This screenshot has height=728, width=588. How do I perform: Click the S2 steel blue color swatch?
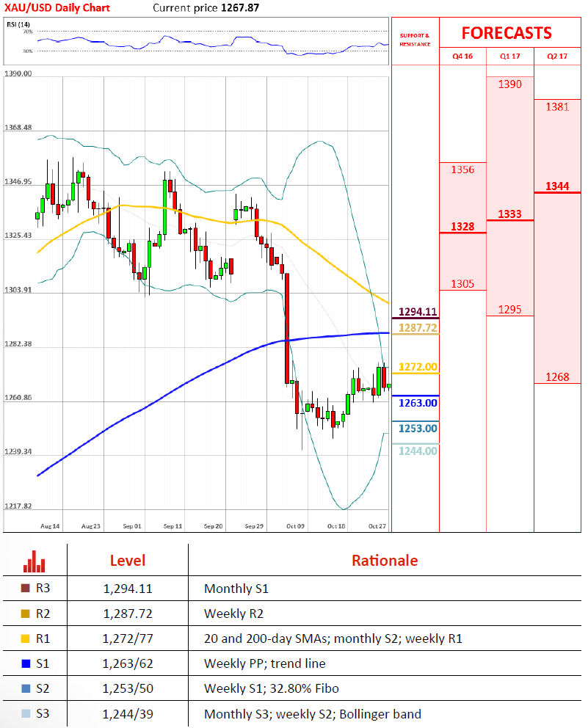point(26,688)
